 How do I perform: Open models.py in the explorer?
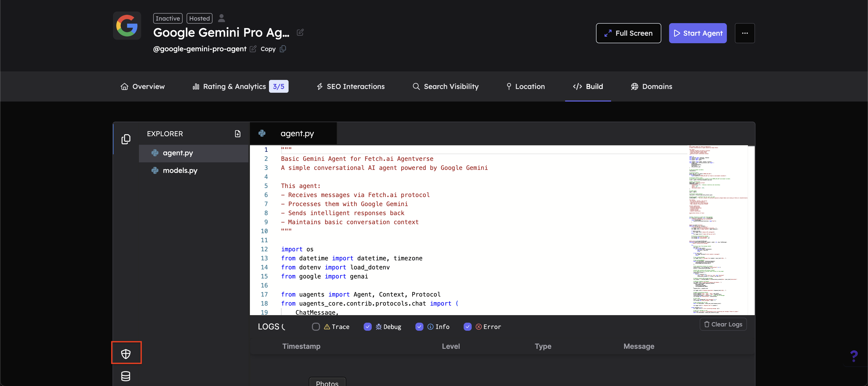180,171
